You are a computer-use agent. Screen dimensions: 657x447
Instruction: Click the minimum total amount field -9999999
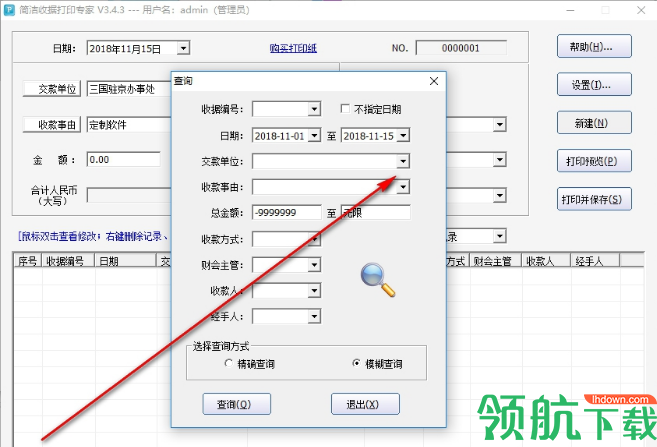point(287,213)
